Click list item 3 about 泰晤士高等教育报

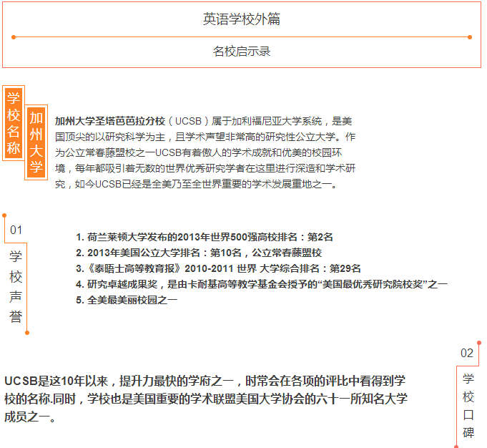218,268
